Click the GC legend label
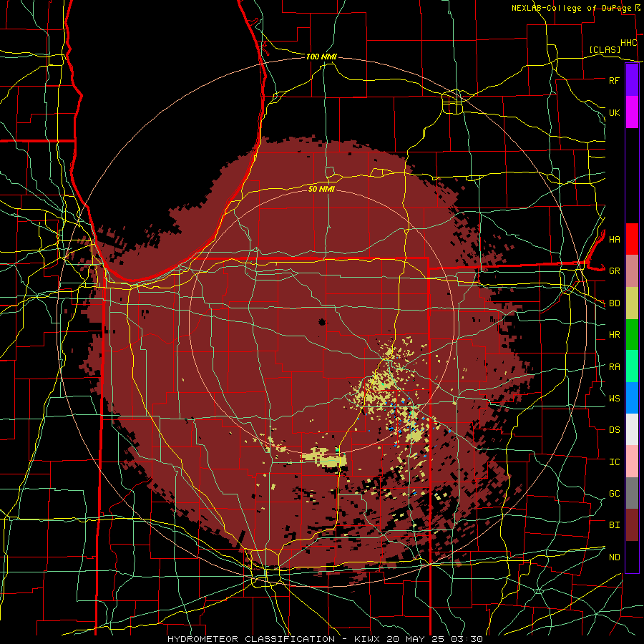The width and height of the screenshot is (644, 644). coord(614,494)
